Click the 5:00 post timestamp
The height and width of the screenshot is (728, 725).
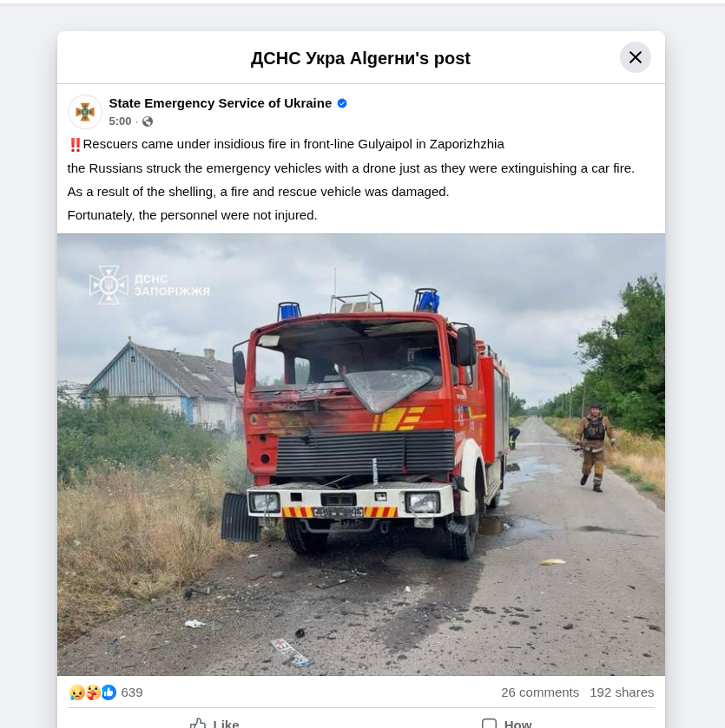click(x=120, y=121)
